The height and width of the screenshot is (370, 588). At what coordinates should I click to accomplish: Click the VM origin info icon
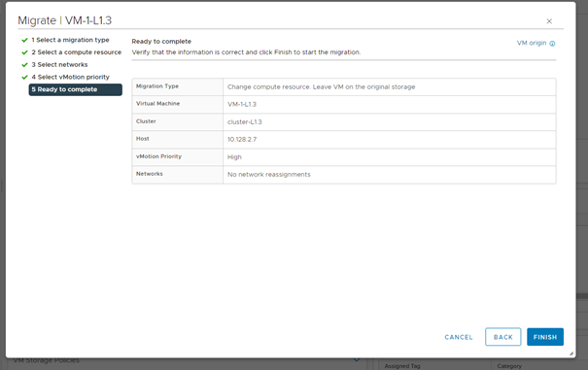click(x=552, y=44)
